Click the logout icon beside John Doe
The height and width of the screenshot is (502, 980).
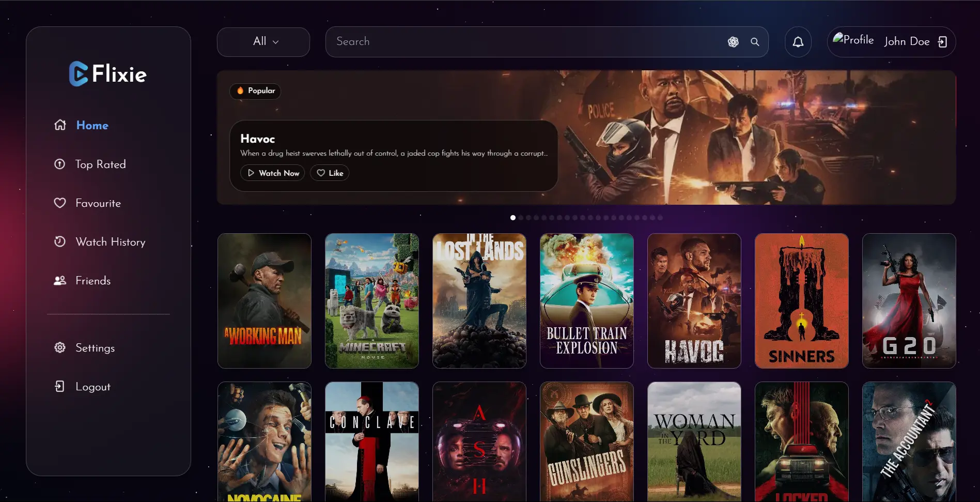click(x=942, y=42)
